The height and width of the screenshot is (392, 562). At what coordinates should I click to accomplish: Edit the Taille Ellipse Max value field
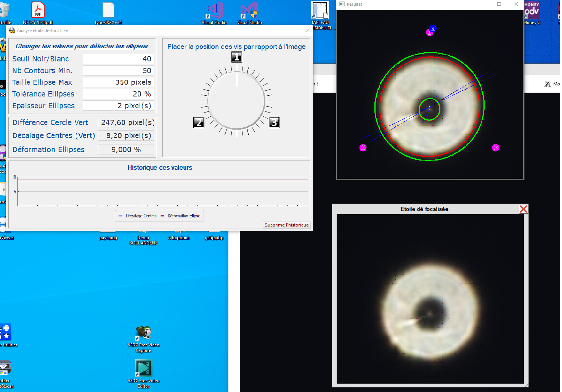(x=118, y=82)
